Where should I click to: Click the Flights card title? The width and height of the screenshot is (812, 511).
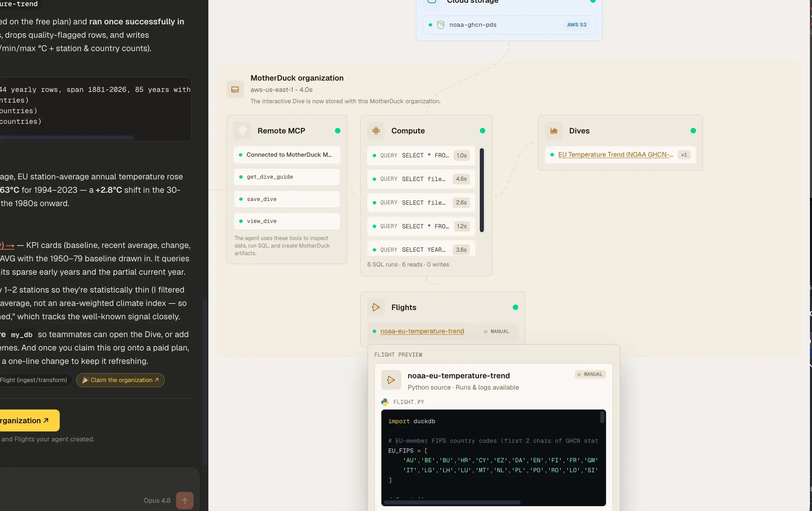(x=404, y=307)
